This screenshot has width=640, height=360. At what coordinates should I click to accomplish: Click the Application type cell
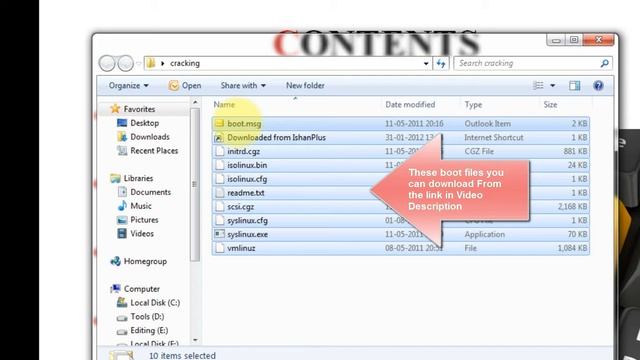(x=484, y=234)
